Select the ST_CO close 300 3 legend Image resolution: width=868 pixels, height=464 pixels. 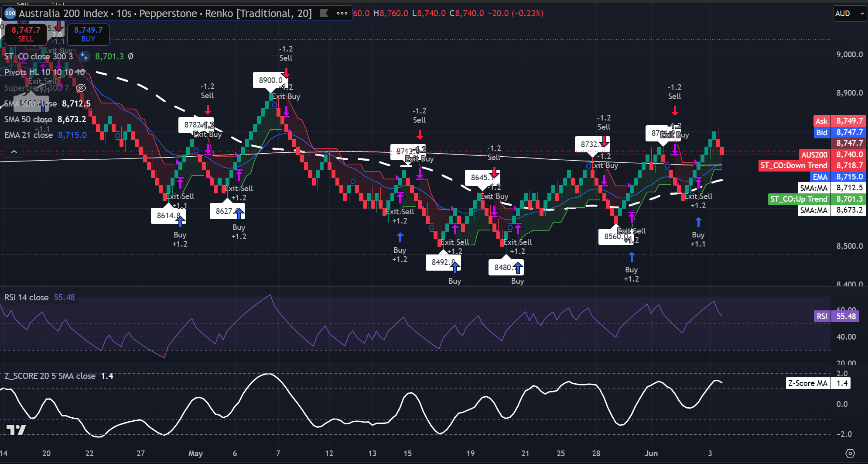pyautogui.click(x=38, y=56)
